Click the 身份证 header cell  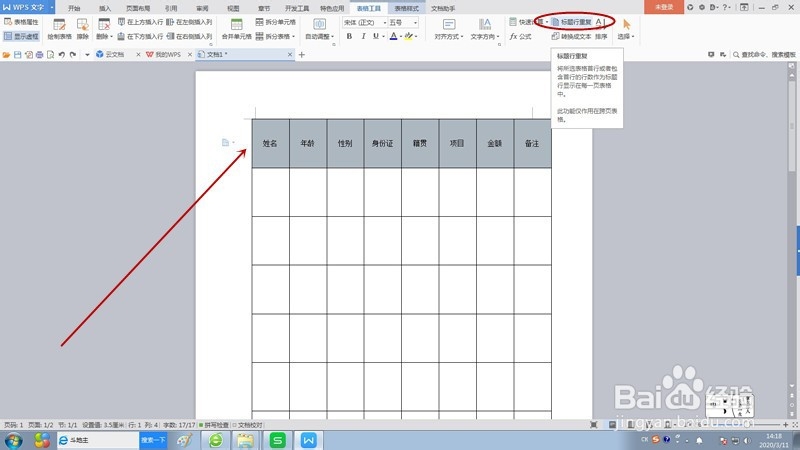tap(383, 143)
